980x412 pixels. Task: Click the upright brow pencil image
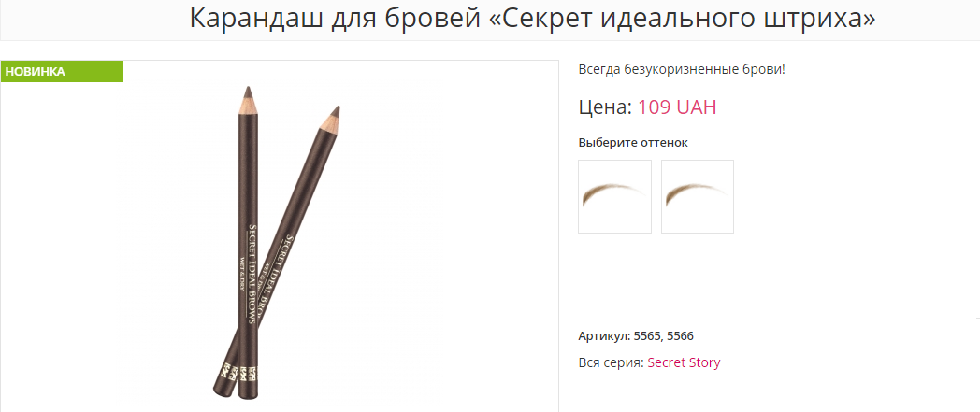coord(248,242)
